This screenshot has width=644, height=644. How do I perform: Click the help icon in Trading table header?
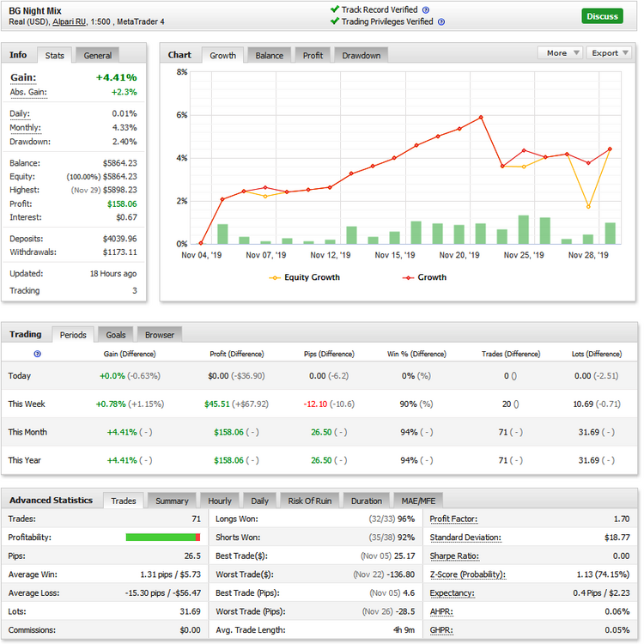click(x=38, y=354)
